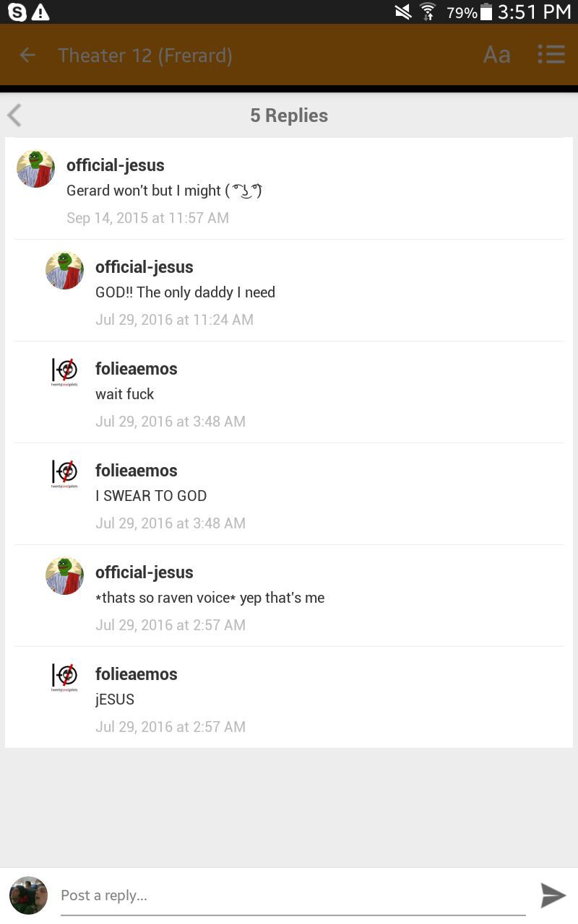Image resolution: width=578 pixels, height=924 pixels.
Task: Open folieaemos avatar on 'jESUS' reply
Action: (x=64, y=677)
